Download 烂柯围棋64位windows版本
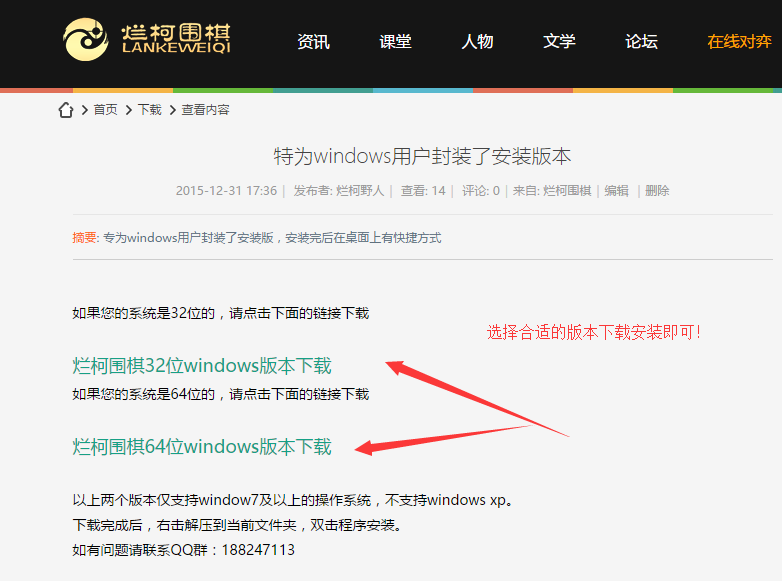The image size is (782, 581). 202,446
